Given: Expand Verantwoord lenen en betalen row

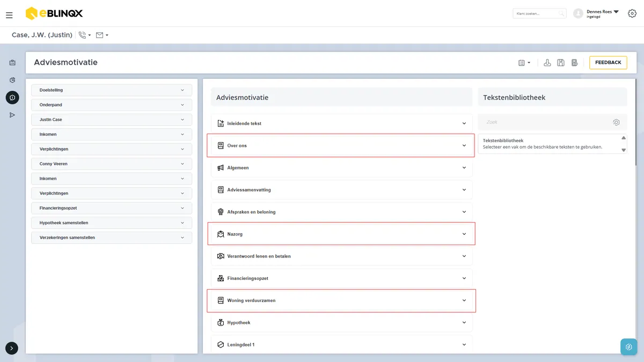Looking at the screenshot, I should [x=342, y=256].
